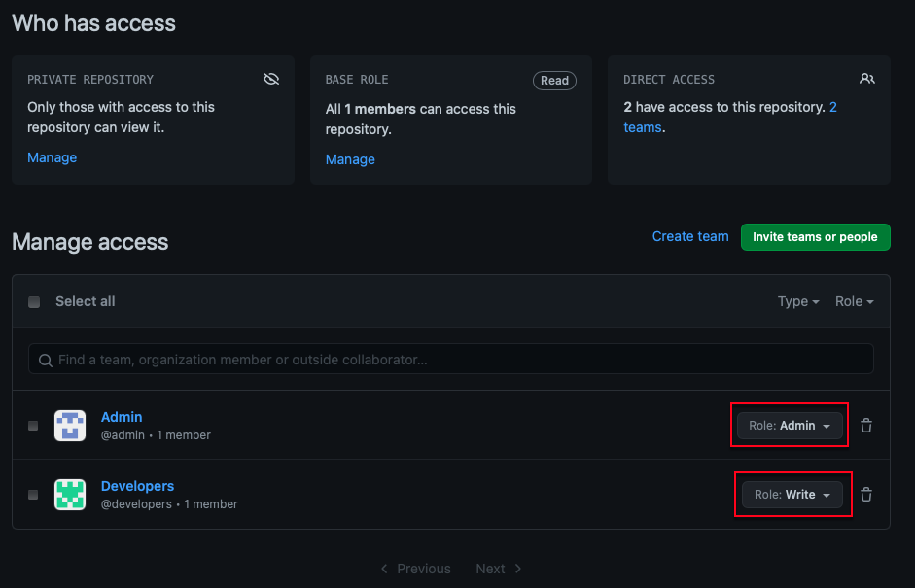Click the private repository crossed-eye icon
The width and height of the screenshot is (915, 588).
coord(271,79)
